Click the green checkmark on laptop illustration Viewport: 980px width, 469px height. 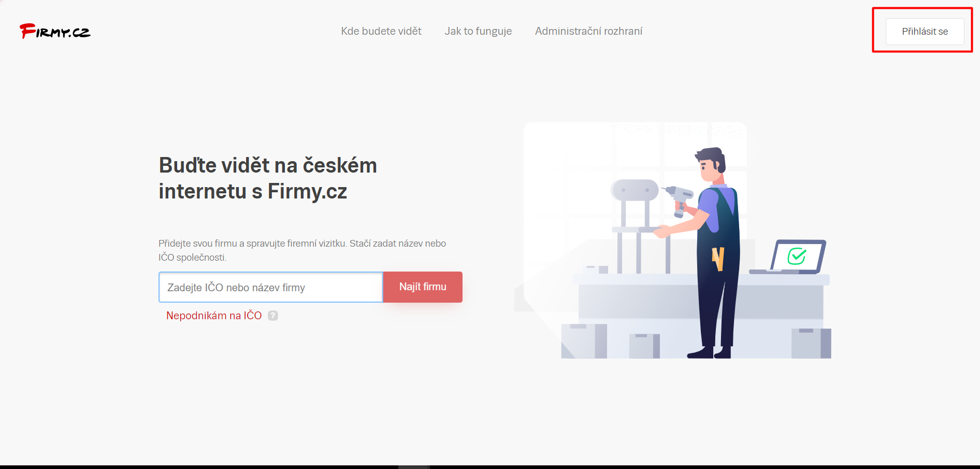[797, 256]
